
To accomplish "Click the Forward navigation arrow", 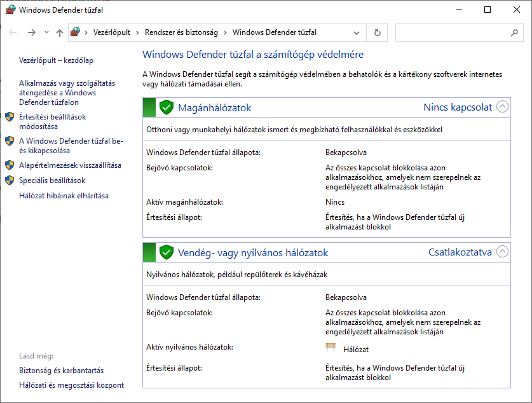I will (x=32, y=32).
